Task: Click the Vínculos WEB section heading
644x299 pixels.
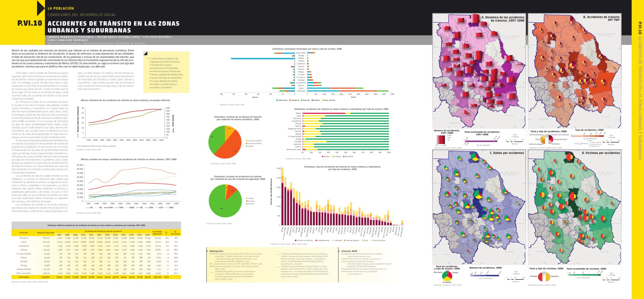Action: [349, 251]
